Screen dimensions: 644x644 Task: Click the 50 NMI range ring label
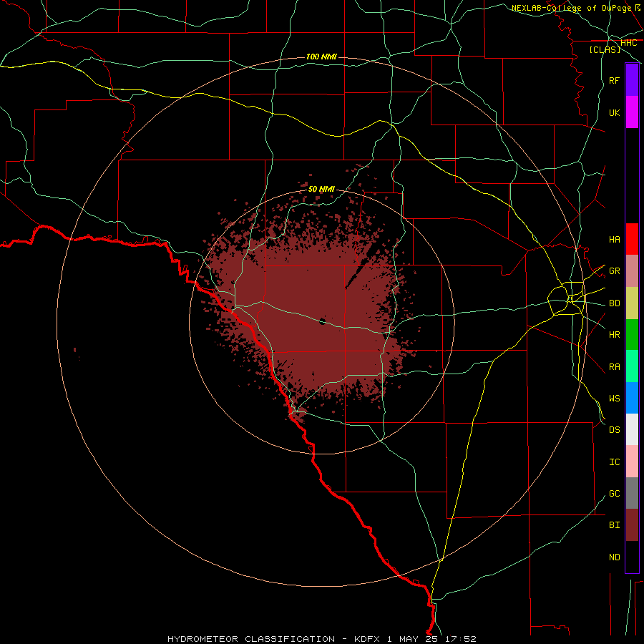point(321,189)
